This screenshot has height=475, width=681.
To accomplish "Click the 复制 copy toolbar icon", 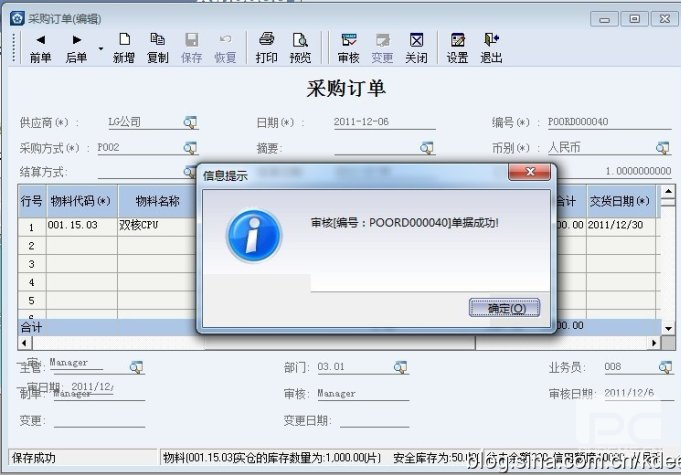I will (x=157, y=47).
